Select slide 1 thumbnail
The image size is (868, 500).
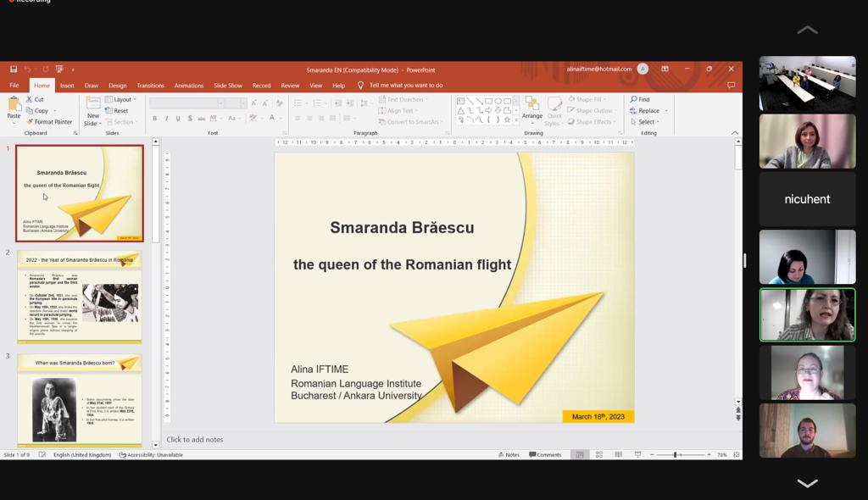click(x=80, y=193)
